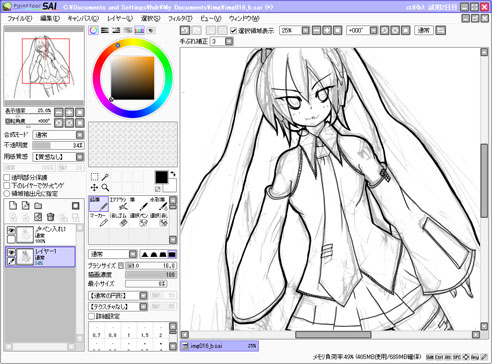The image size is (492, 364).
Task: Create a new linework layer
Action: pos(25,206)
